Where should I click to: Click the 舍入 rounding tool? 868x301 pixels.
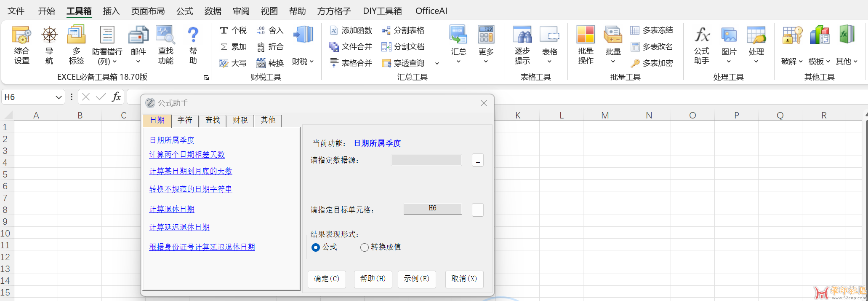270,30
